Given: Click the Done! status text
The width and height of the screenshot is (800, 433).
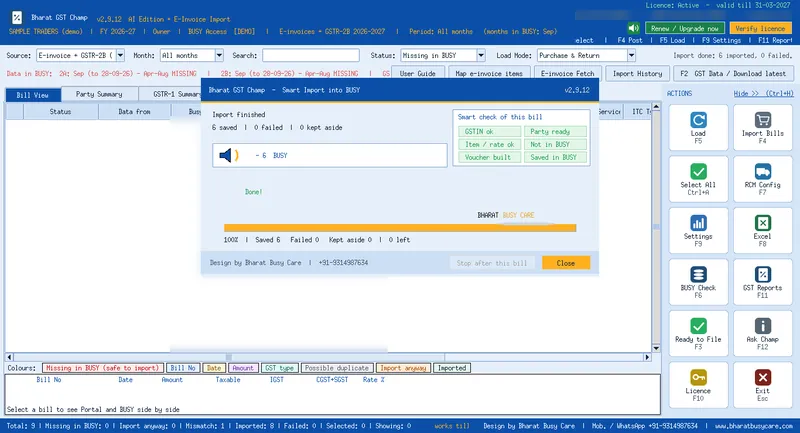Looking at the screenshot, I should [253, 192].
